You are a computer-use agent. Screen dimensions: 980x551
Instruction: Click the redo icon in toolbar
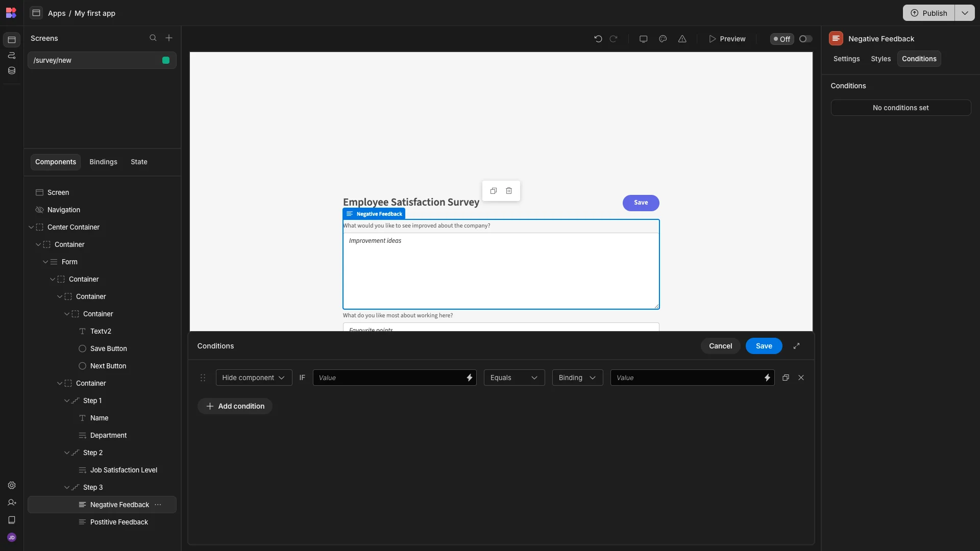(614, 39)
